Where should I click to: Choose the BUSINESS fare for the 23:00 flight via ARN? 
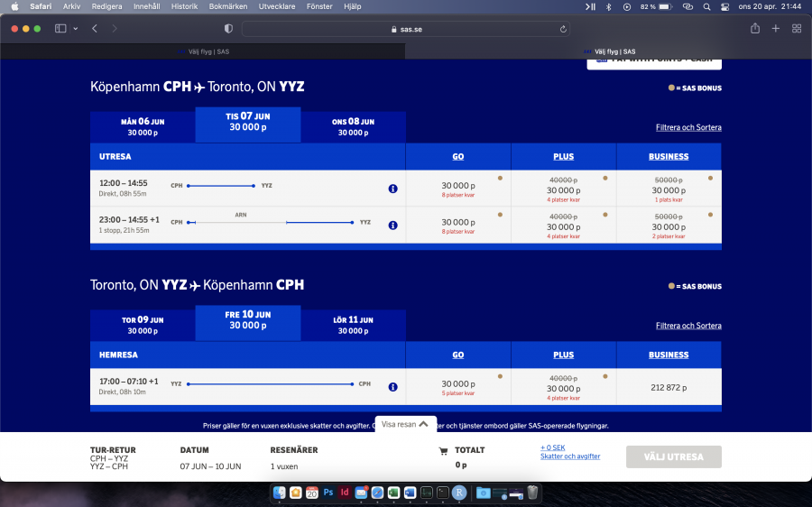point(669,226)
